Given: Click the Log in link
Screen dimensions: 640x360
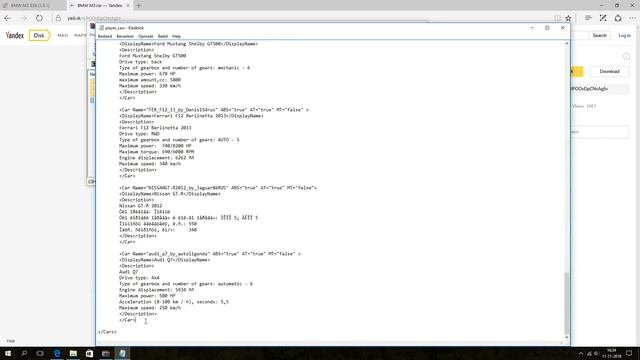Looking at the screenshot, I should (x=624, y=36).
